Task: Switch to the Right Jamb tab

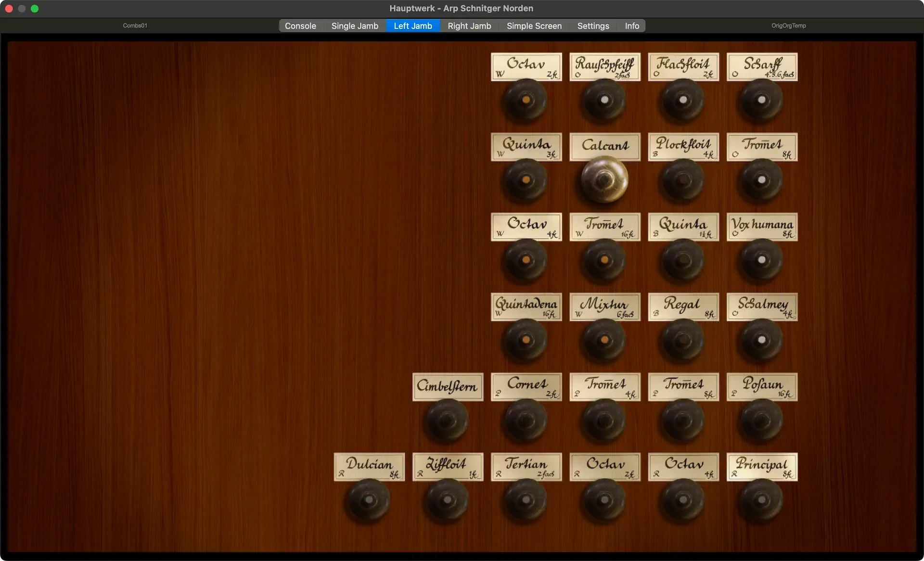Action: (x=469, y=26)
